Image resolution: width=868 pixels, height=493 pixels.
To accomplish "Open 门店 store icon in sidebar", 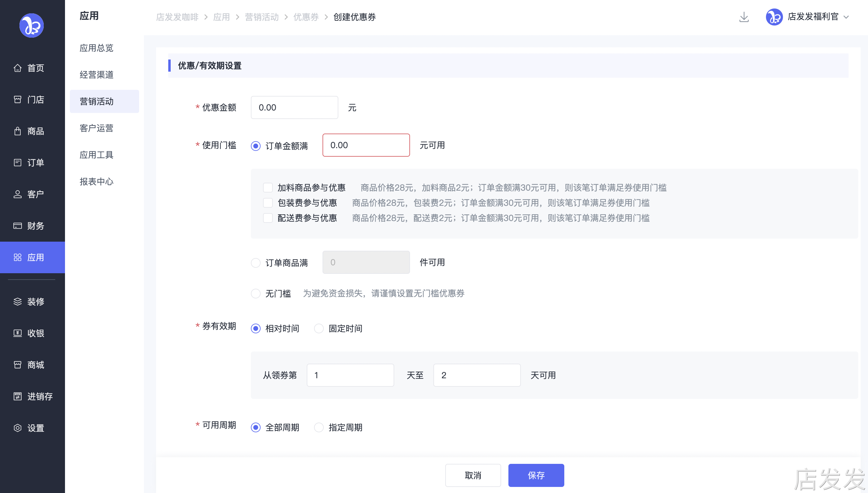I will [x=18, y=100].
